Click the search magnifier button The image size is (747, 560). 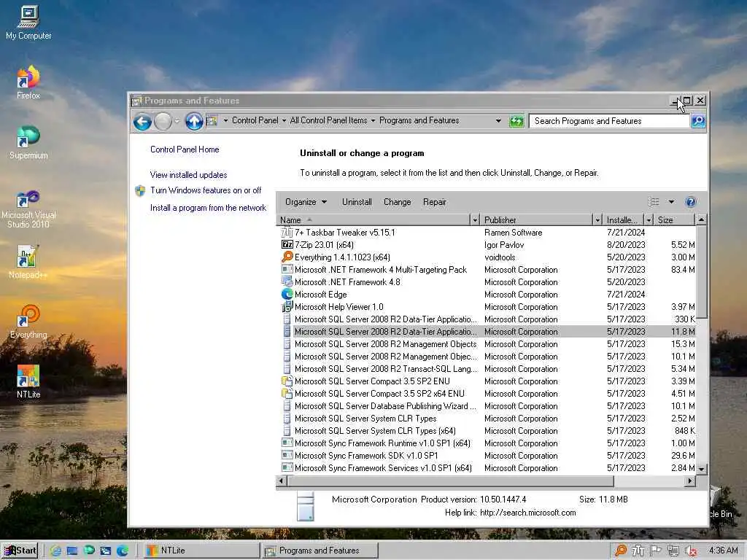[x=698, y=121]
